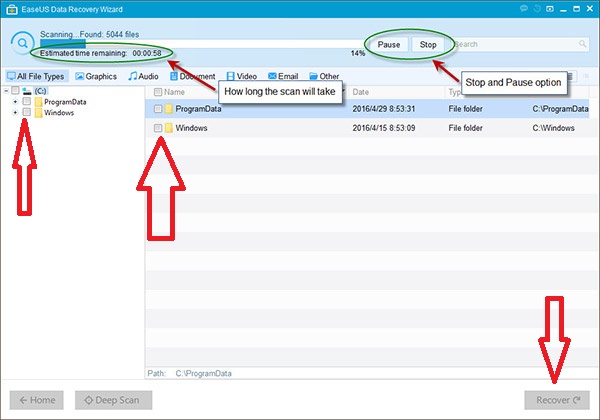
Task: Click the magnifier scan status icon
Action: (23, 43)
